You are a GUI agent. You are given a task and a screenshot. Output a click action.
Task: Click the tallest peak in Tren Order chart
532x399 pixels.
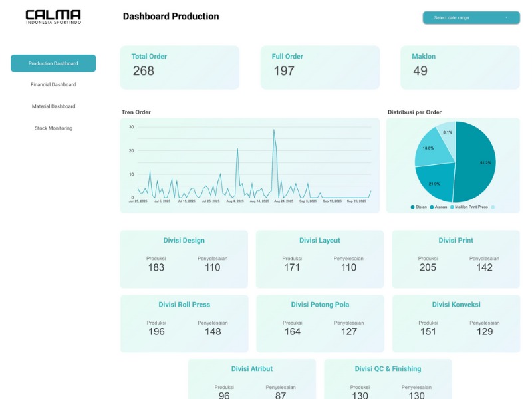click(x=273, y=131)
